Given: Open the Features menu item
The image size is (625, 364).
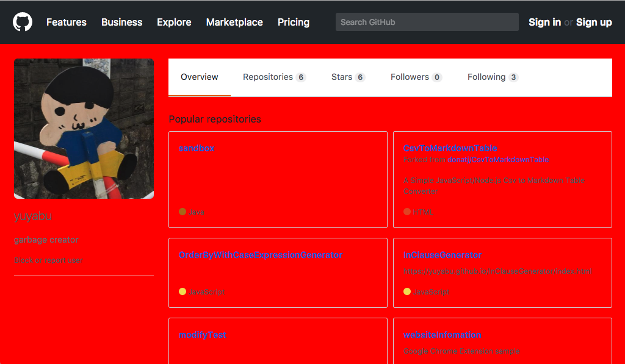Looking at the screenshot, I should click(66, 23).
